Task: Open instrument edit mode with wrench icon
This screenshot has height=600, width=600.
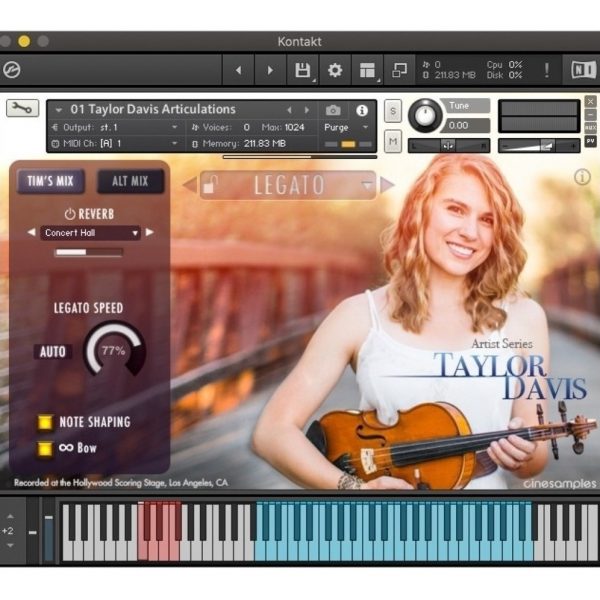Action: (x=22, y=108)
